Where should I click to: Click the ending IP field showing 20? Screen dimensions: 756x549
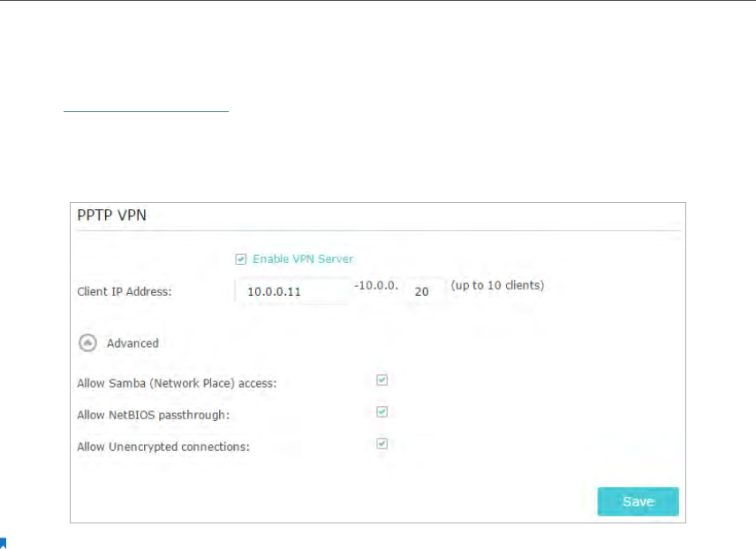426,291
